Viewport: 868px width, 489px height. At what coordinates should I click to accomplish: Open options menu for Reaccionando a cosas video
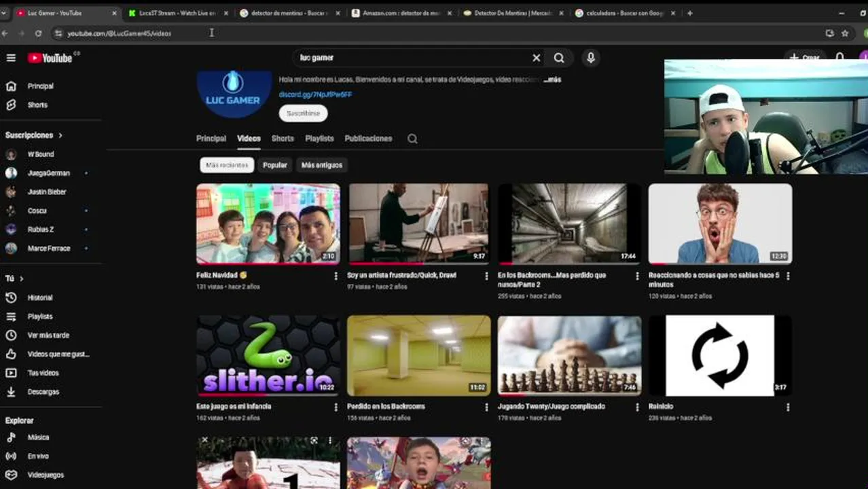coord(788,276)
